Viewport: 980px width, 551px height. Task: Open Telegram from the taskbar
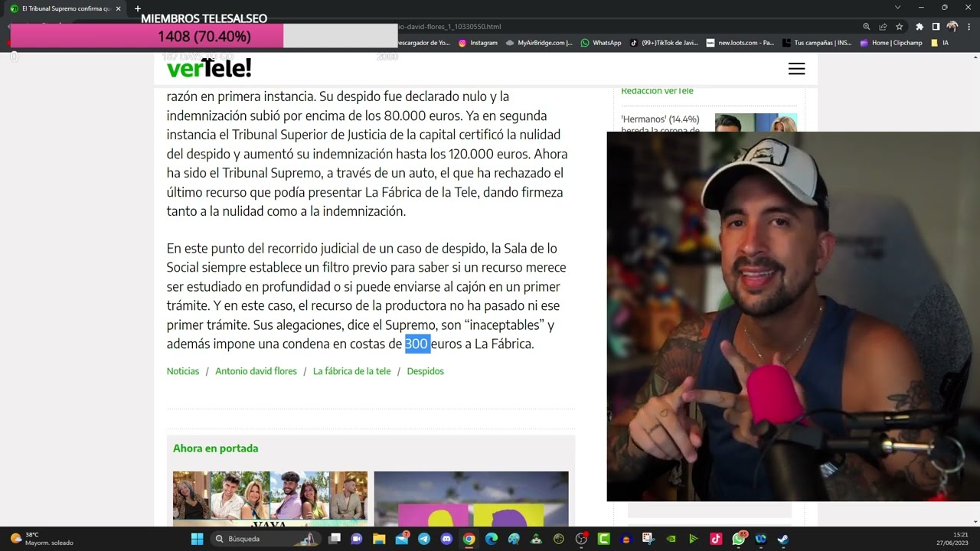[424, 539]
